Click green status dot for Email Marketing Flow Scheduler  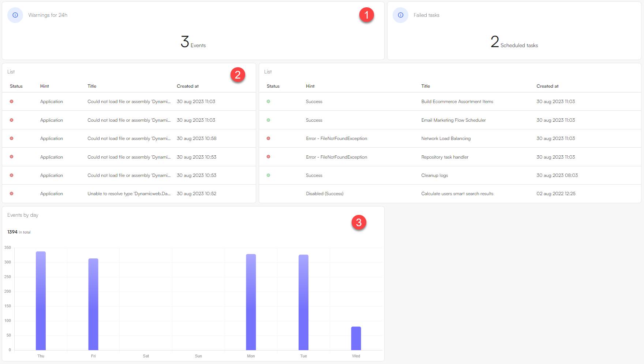268,120
